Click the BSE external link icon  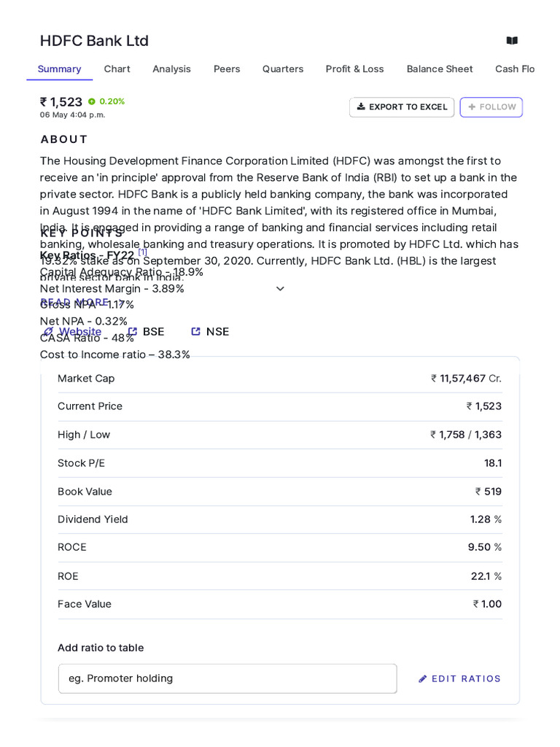pyautogui.click(x=133, y=332)
